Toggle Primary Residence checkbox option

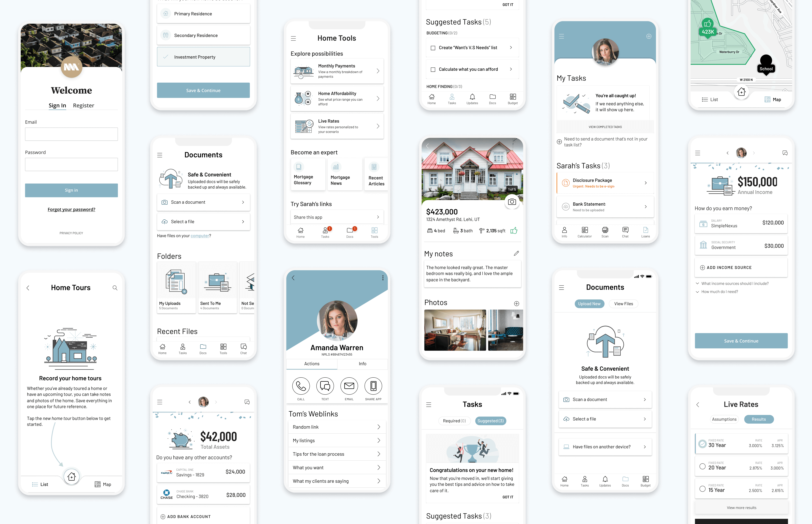[x=204, y=14]
